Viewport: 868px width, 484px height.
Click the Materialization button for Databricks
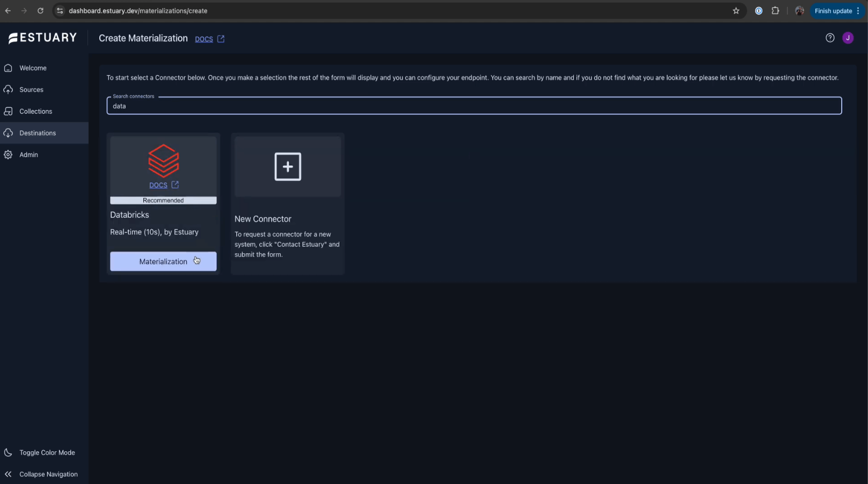(163, 261)
